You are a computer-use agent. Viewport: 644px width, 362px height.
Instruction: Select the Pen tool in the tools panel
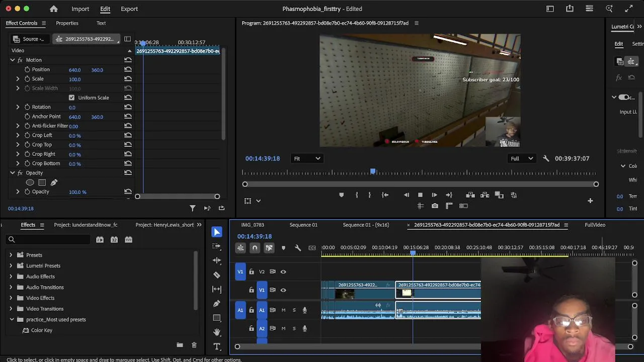[x=217, y=304]
